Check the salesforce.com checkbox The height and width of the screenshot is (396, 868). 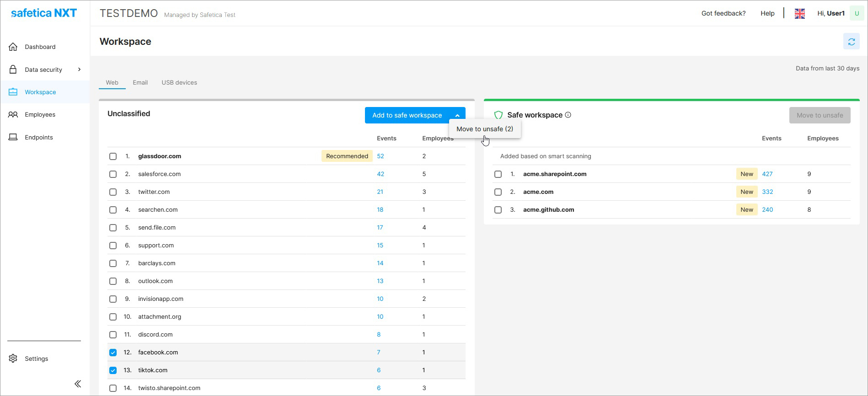113,174
